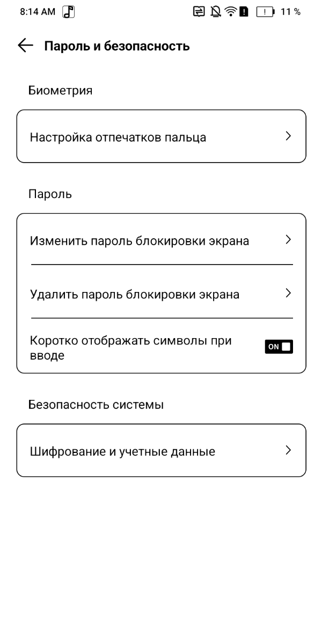This screenshot has width=322, height=644.
Task: Tap the 11 % battery percentage text
Action: (x=290, y=12)
